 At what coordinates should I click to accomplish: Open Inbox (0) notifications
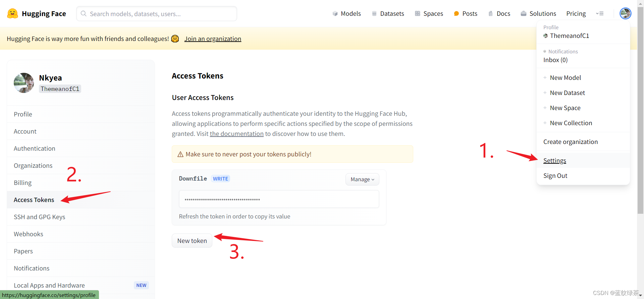tap(555, 60)
